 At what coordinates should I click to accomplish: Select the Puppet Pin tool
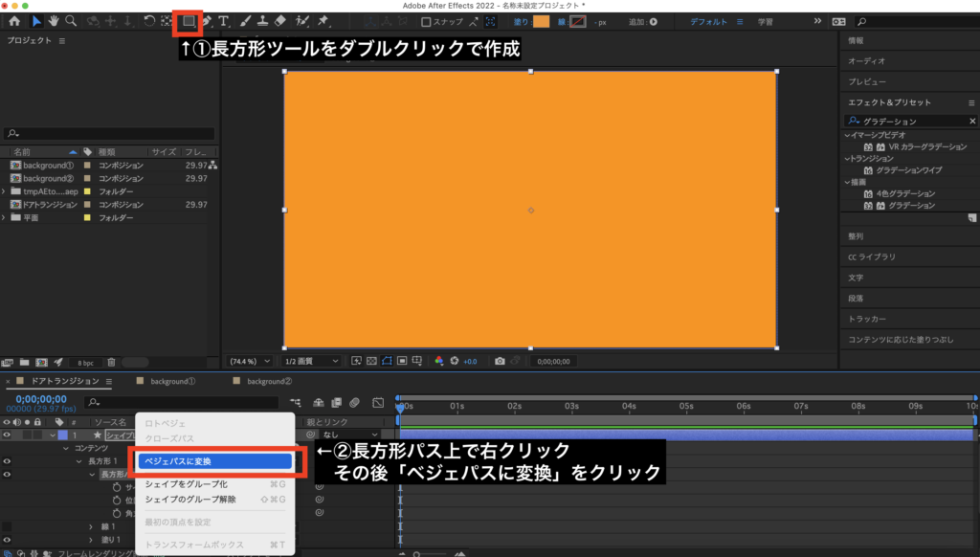pos(323,20)
